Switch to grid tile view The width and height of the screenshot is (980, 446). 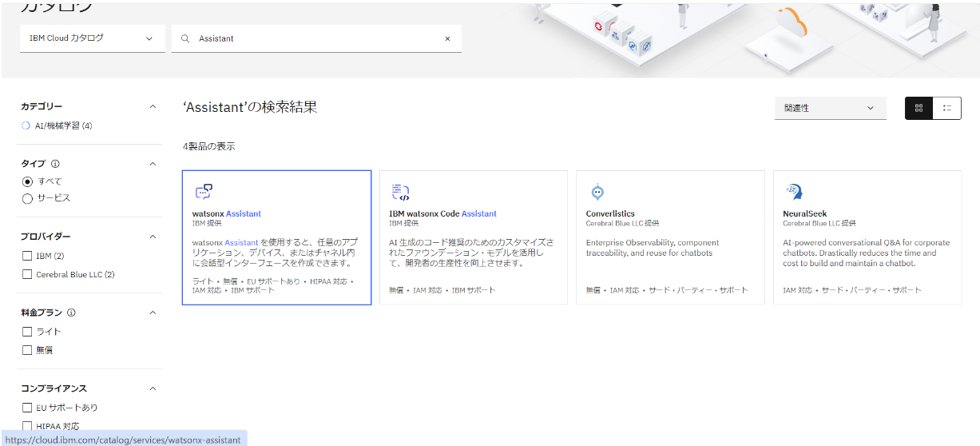coord(919,108)
